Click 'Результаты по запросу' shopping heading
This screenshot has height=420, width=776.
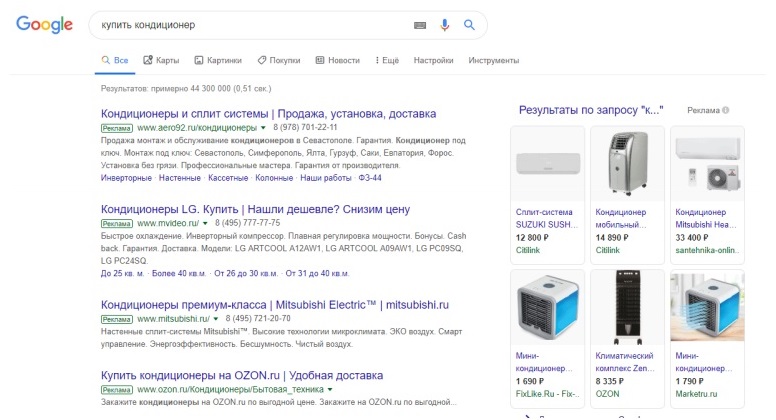coord(591,110)
